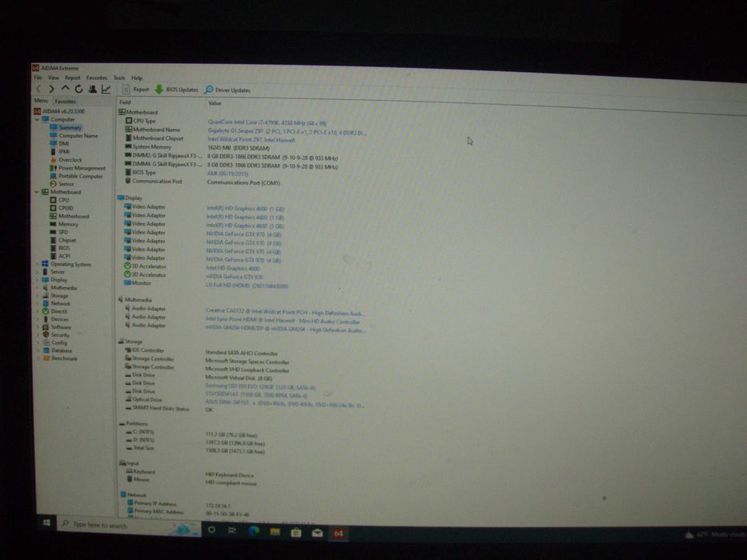Open Portable Computer in the tree
The height and width of the screenshot is (560, 747).
coord(81,176)
